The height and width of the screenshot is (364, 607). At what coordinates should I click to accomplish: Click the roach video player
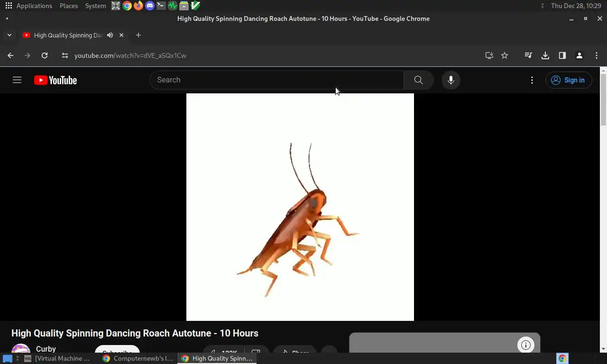click(300, 207)
